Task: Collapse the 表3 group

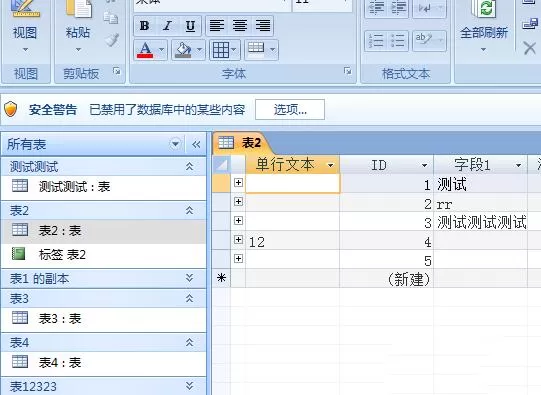Action: [189, 298]
